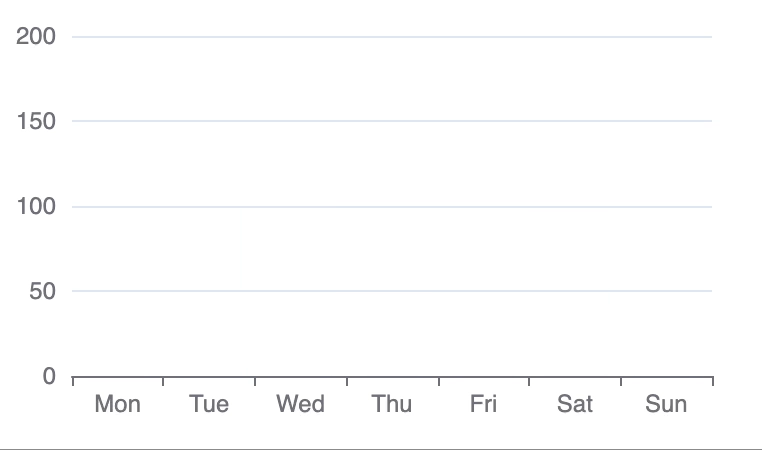Click the 200 y-axis value label

(36, 36)
